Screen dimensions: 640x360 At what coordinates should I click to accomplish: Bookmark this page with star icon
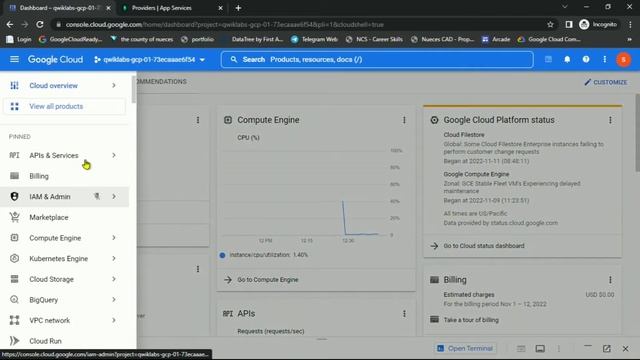550,24
